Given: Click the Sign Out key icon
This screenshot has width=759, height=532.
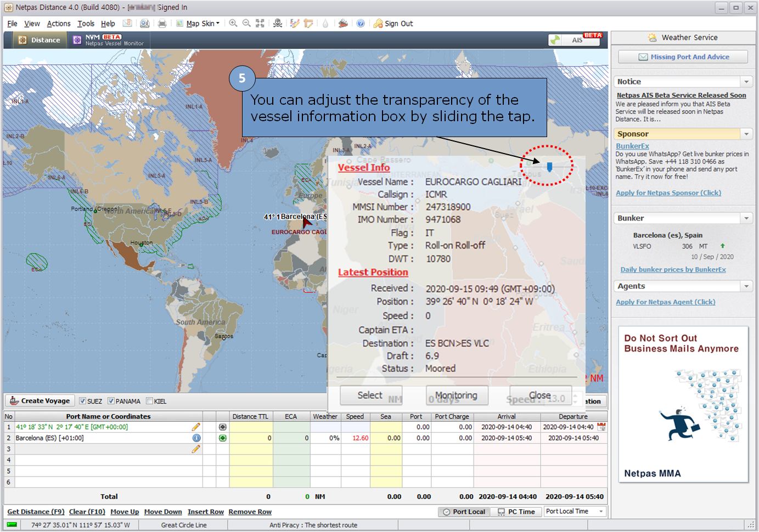Looking at the screenshot, I should click(378, 23).
